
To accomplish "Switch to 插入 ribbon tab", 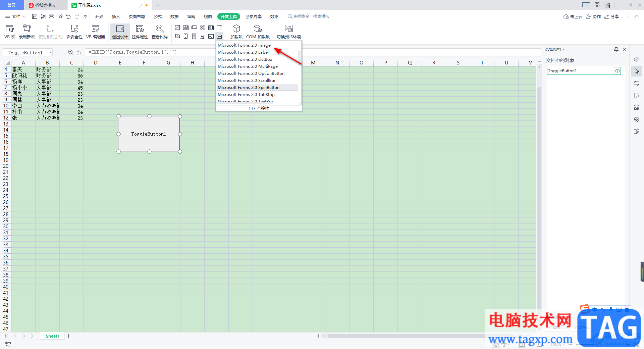I will click(116, 16).
